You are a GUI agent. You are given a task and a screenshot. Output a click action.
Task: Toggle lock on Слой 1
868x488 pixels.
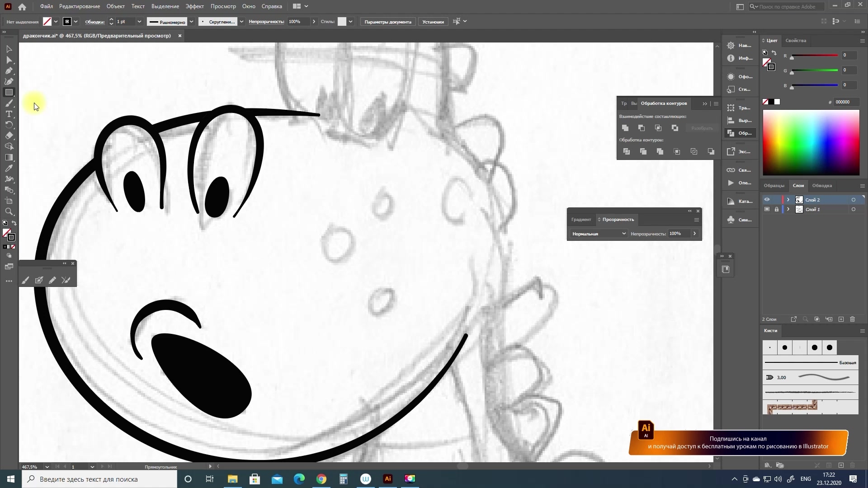777,209
